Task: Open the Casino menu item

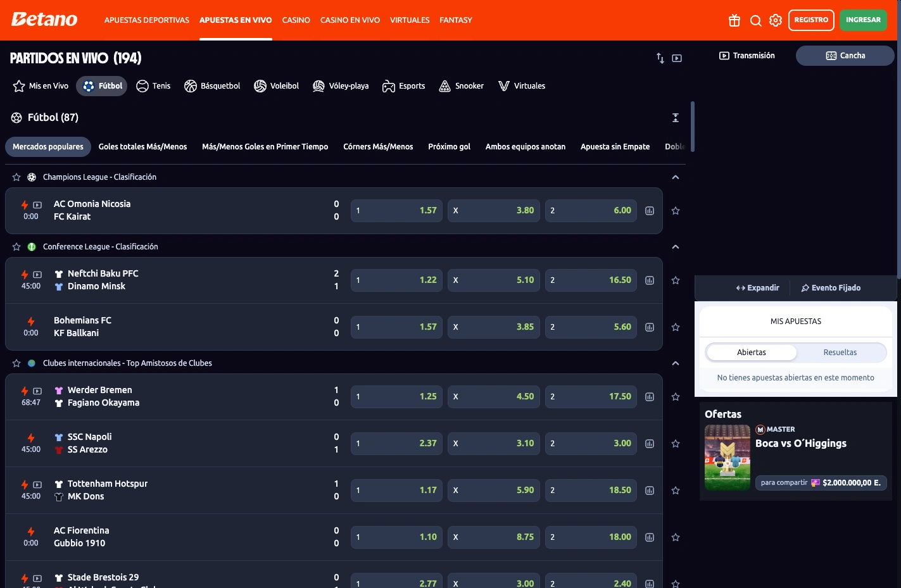Action: (296, 20)
